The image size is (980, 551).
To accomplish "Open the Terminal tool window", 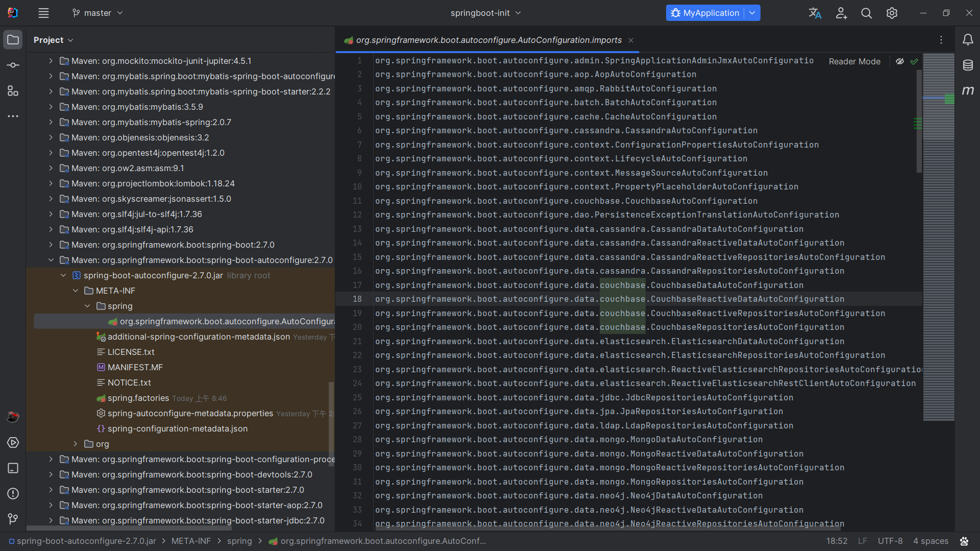I will coord(13,468).
